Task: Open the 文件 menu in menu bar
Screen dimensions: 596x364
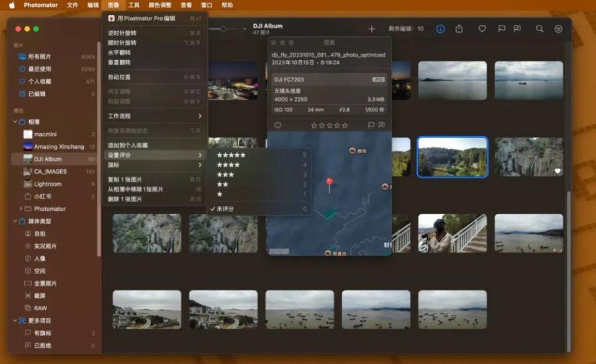Action: 73,5
